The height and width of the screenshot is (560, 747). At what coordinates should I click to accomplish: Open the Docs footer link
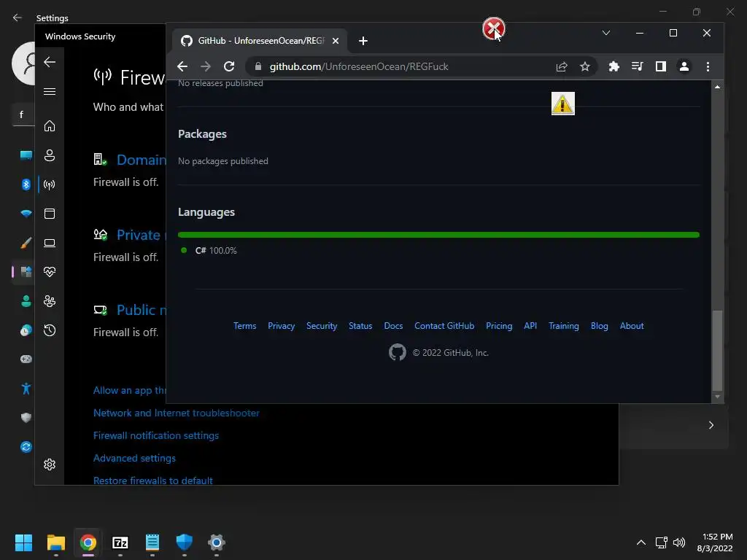click(393, 326)
